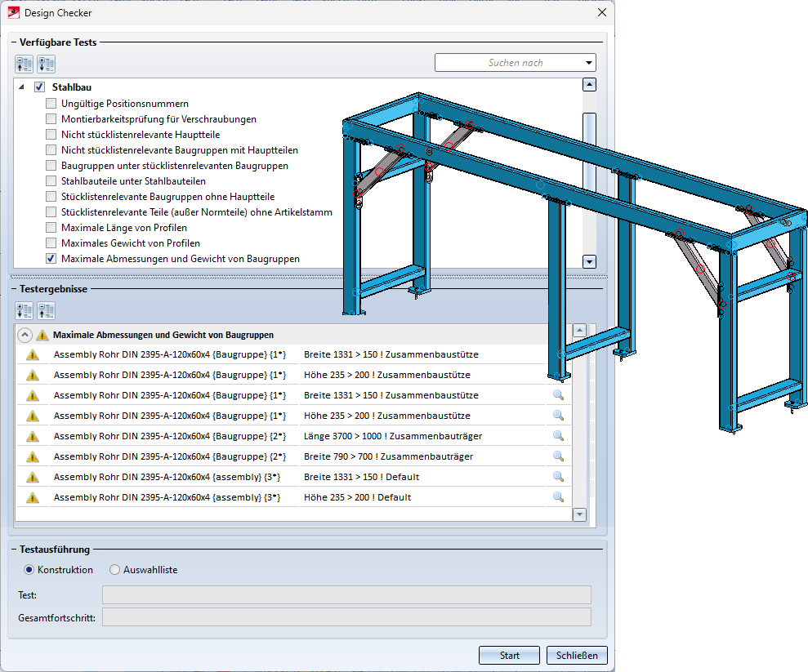Zoom to Länge 3700 > 1000 result item
This screenshot has height=672, width=808.
558,436
